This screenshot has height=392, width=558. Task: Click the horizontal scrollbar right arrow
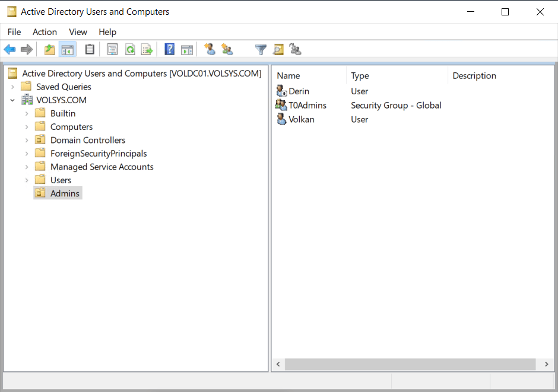(x=546, y=364)
